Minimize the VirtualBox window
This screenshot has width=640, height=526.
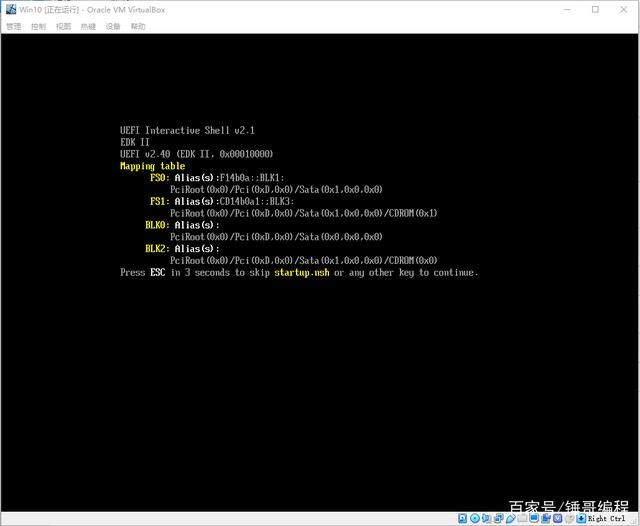coord(567,9)
